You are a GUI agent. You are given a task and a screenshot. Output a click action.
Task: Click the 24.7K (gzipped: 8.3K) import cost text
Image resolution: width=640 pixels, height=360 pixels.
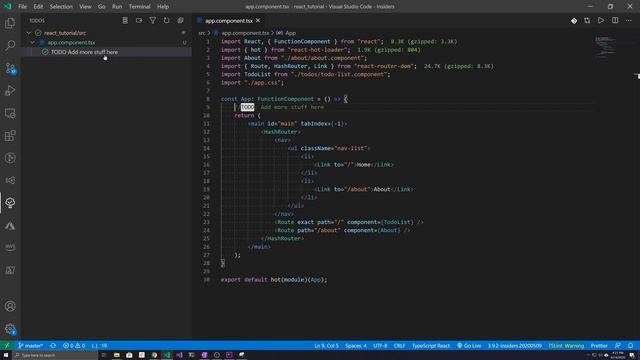click(459, 66)
